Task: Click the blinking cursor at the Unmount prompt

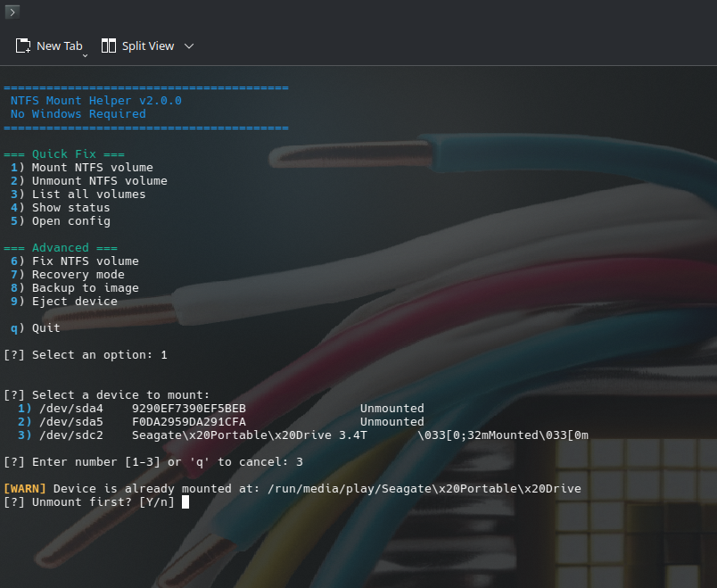Action: 185,501
